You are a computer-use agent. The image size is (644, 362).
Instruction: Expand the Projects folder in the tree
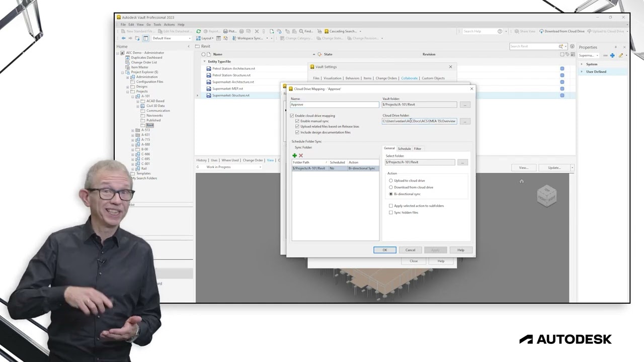click(x=128, y=92)
